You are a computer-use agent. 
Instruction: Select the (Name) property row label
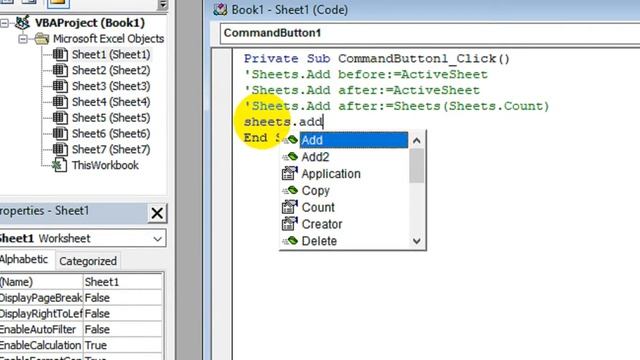tap(41, 282)
